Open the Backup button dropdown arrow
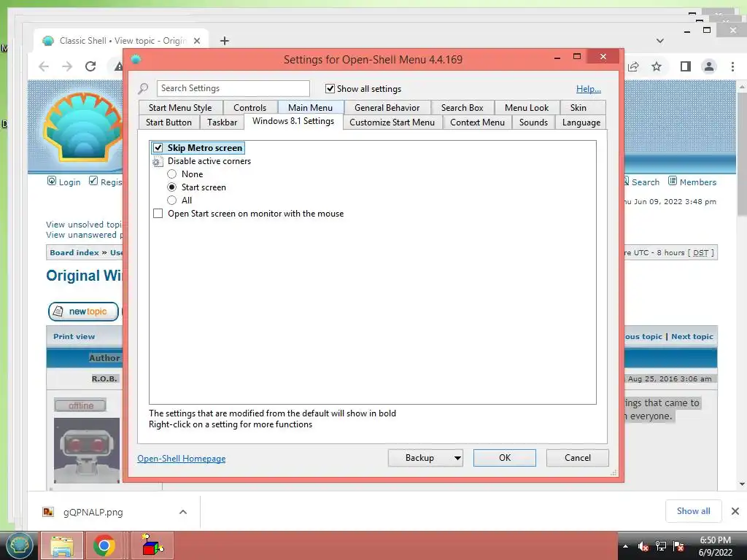The height and width of the screenshot is (560, 747). coord(457,458)
